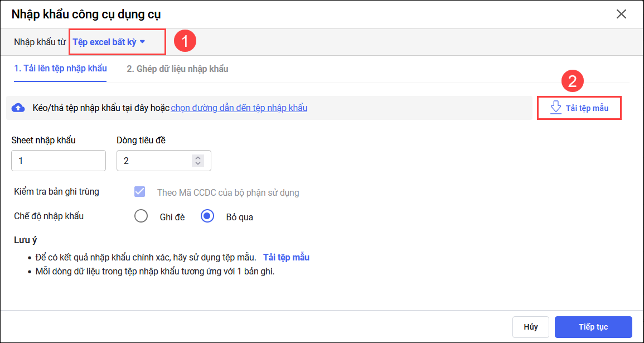644x343 pixels.
Task: Click the Sheet nhập khẩu input field
Action: [x=59, y=161]
